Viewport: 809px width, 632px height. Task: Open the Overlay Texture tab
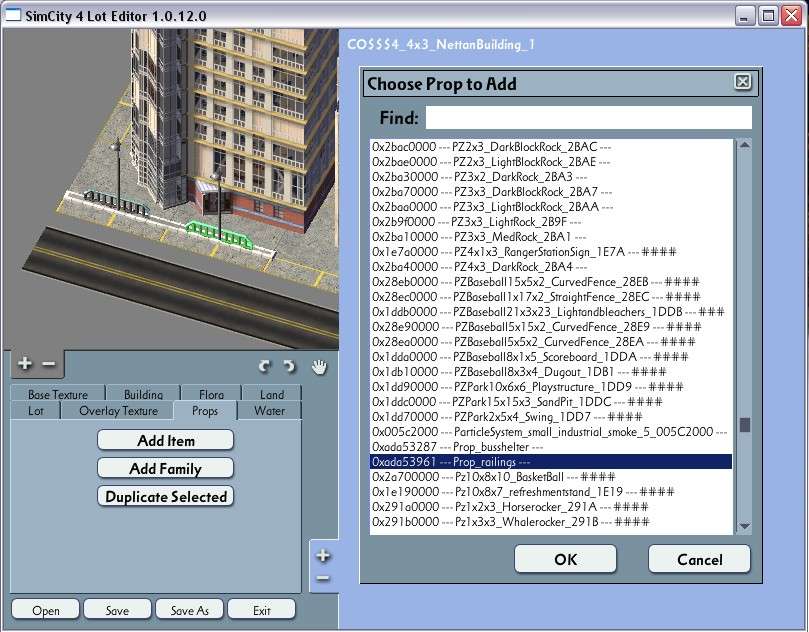(x=118, y=411)
